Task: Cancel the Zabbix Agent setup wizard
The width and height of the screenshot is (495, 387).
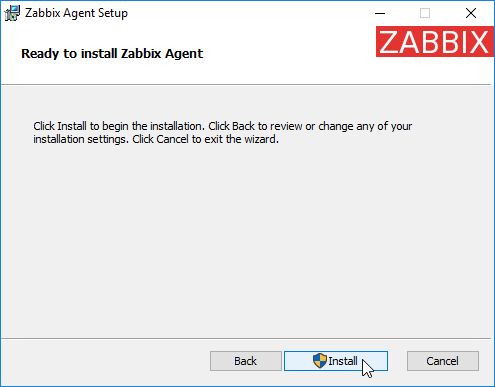Action: click(x=443, y=361)
